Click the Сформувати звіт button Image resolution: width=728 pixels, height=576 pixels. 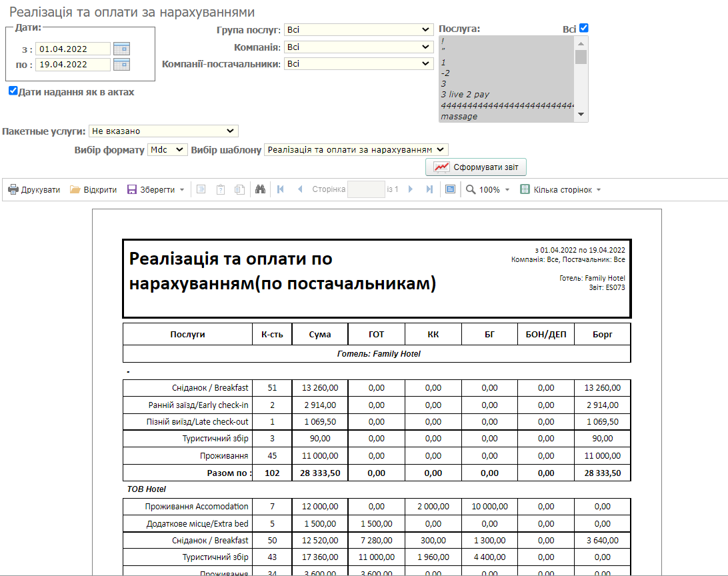point(476,167)
